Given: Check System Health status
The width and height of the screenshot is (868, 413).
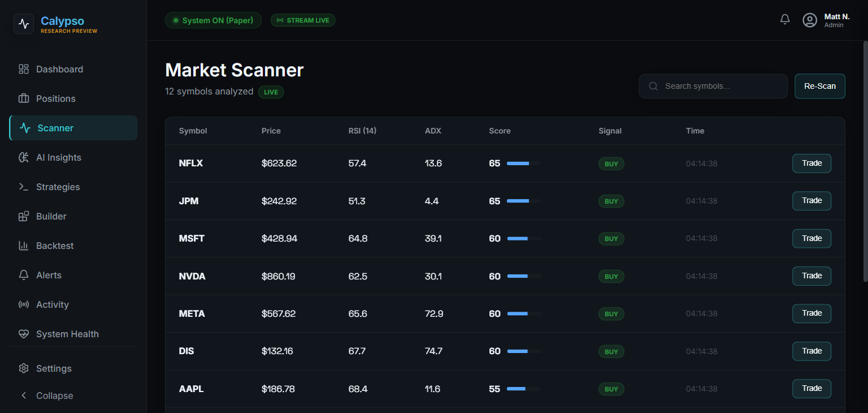Looking at the screenshot, I should pos(66,334).
